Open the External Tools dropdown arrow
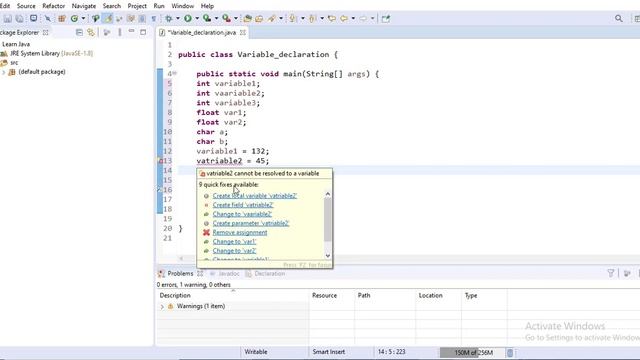Image resolution: width=640 pixels, height=360 pixels. click(236, 18)
